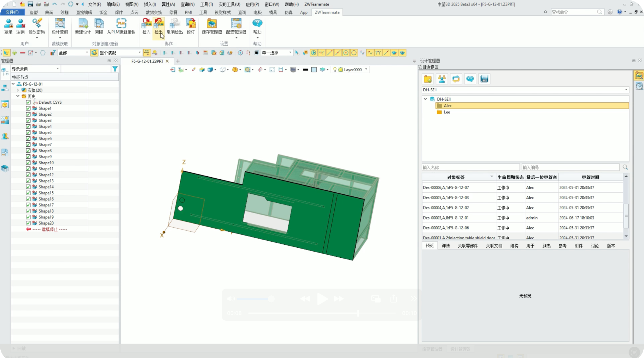Switch to the 关联文档 tab

coord(494,246)
